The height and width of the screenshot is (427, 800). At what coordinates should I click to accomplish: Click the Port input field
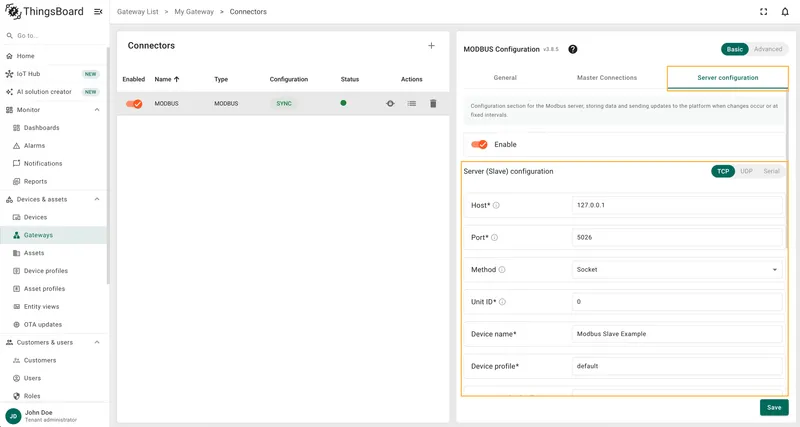point(677,237)
